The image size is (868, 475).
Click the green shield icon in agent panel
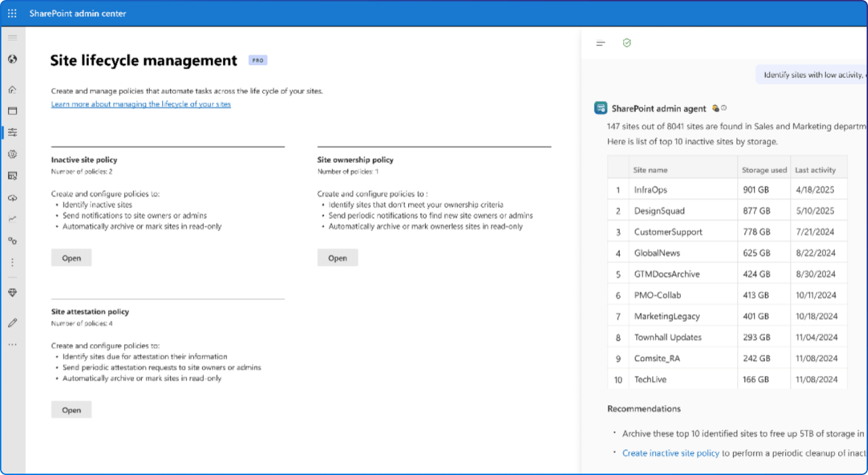point(627,43)
